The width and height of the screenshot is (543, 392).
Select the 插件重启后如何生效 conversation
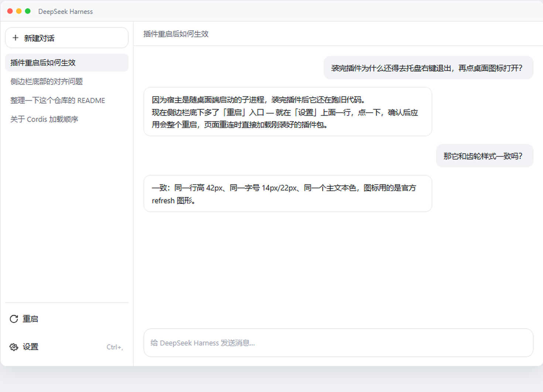tap(67, 63)
